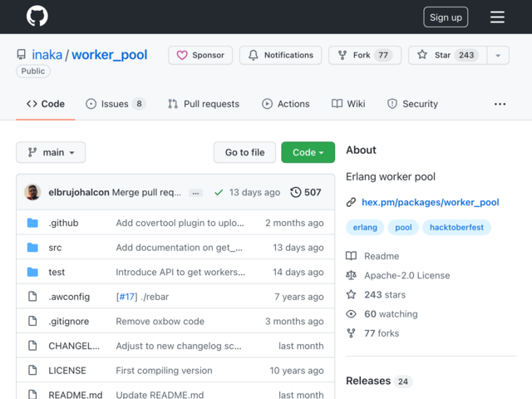Open 'Remove oxbow code' commit

[160, 322]
